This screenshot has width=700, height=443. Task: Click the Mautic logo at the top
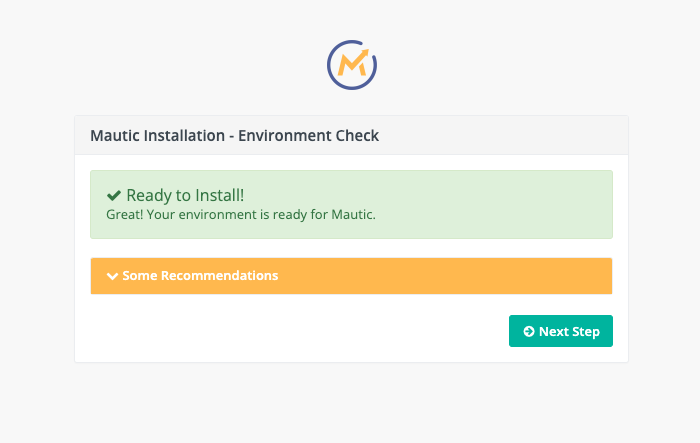[351, 65]
